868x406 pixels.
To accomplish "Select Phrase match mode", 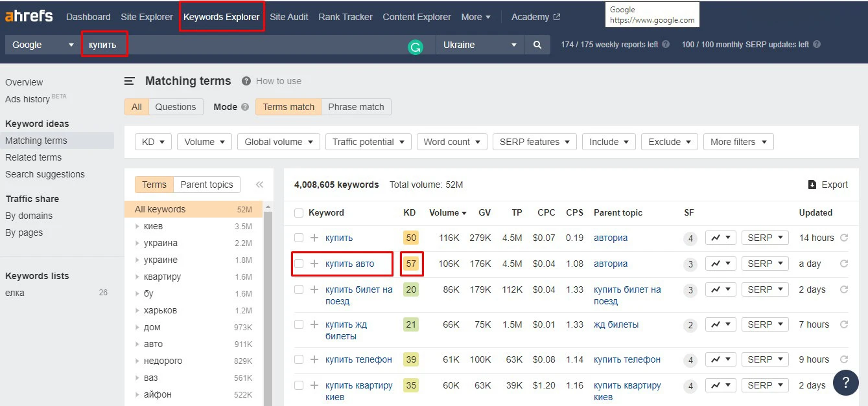I will click(356, 107).
